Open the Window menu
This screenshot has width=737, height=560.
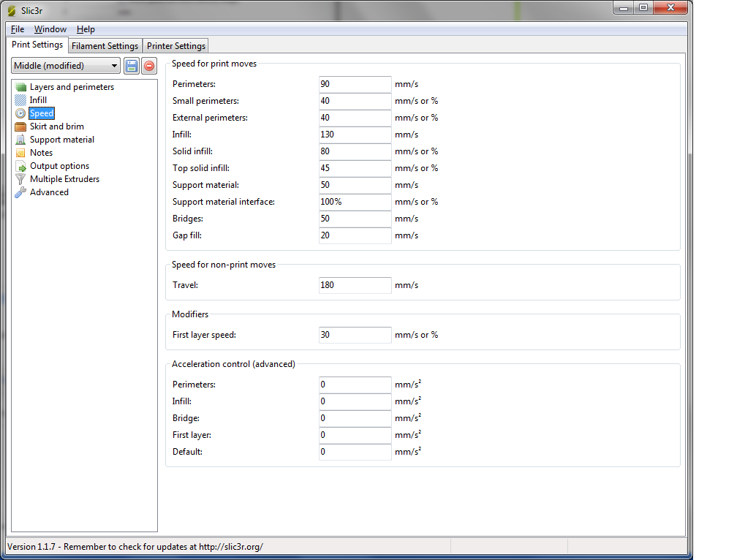[50, 29]
